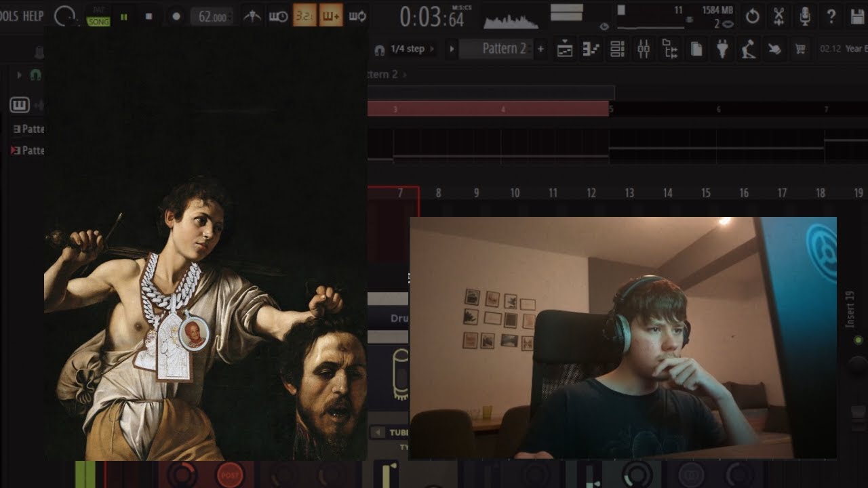Image resolution: width=868 pixels, height=488 pixels.
Task: Click the microphone one-click recording icon
Action: [x=805, y=16]
